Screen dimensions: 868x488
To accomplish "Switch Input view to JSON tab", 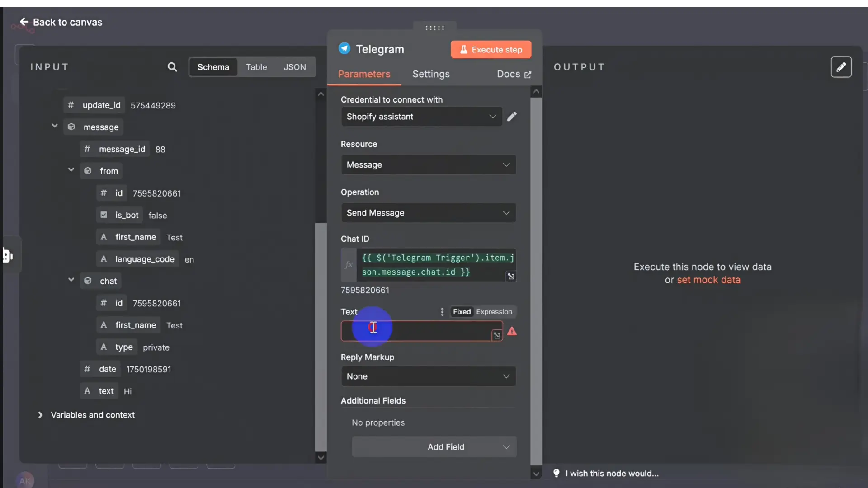I will pyautogui.click(x=295, y=67).
